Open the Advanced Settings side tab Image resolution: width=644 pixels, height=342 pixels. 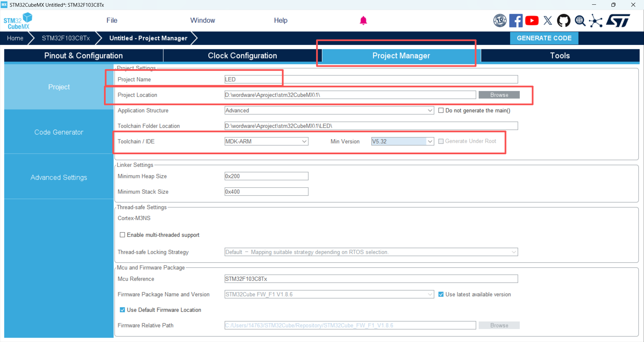pyautogui.click(x=59, y=177)
